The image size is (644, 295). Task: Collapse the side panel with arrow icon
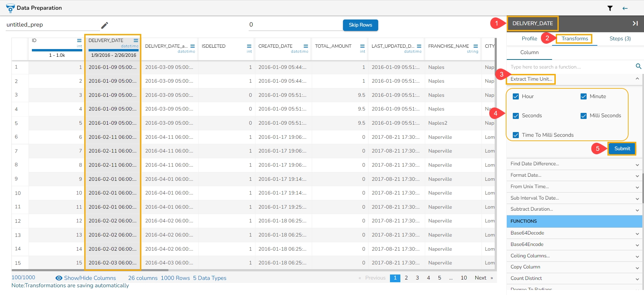pyautogui.click(x=635, y=24)
